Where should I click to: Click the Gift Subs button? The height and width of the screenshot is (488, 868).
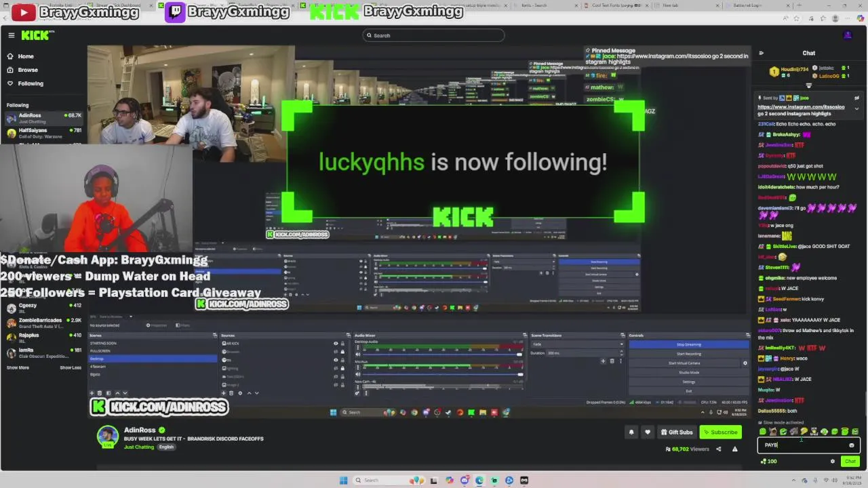[x=677, y=432]
